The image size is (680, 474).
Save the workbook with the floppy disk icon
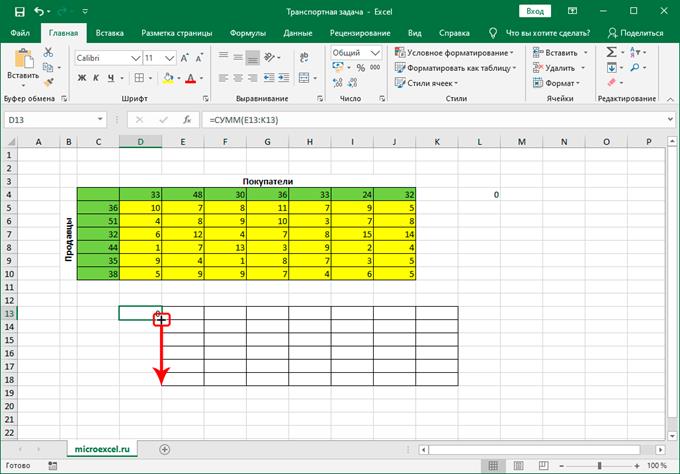point(20,12)
